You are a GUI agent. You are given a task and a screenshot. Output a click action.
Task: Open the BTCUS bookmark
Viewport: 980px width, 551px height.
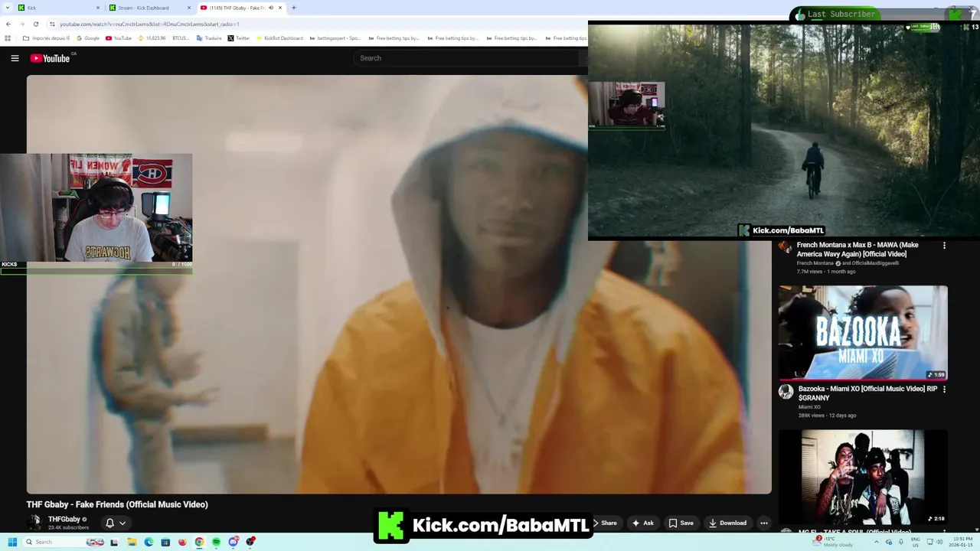coord(180,38)
